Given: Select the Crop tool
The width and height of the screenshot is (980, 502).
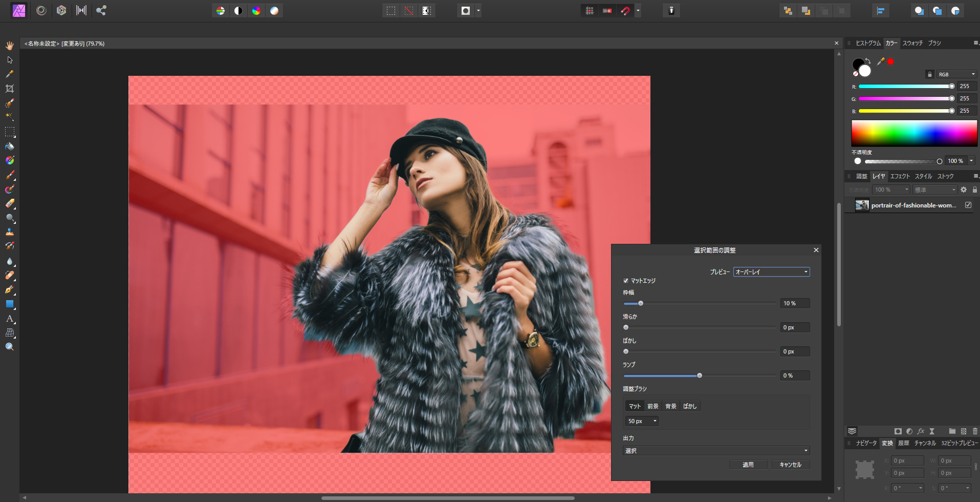Looking at the screenshot, I should click(x=9, y=88).
